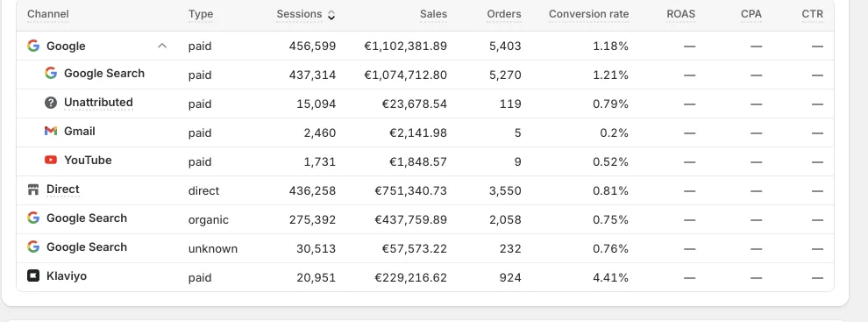Click orders value 5,403

[x=505, y=47]
